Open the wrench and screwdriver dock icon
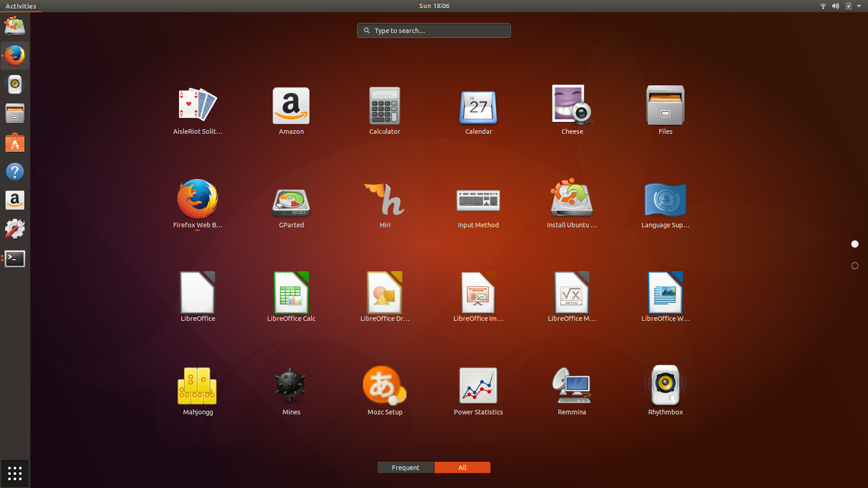The image size is (868, 488). tap(15, 229)
